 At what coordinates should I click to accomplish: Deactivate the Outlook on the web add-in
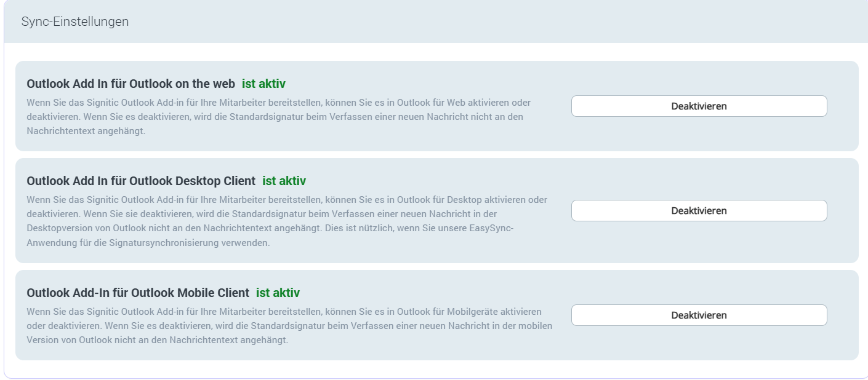[x=699, y=106]
